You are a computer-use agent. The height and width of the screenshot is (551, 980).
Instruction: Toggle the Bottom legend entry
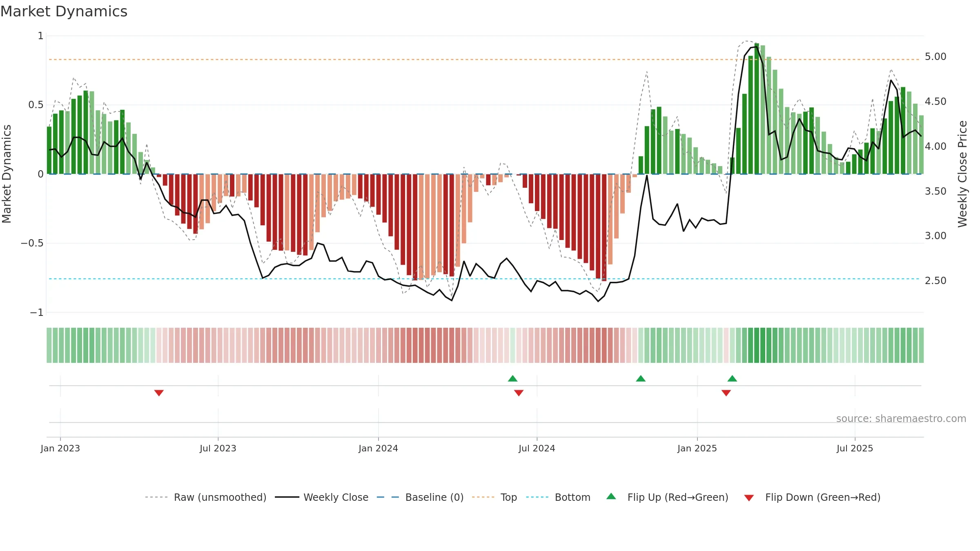point(558,497)
